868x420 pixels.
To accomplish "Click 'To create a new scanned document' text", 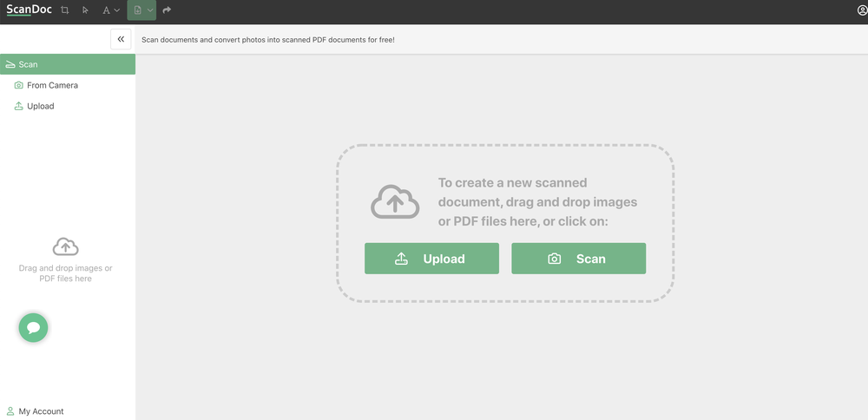I will (513, 192).
